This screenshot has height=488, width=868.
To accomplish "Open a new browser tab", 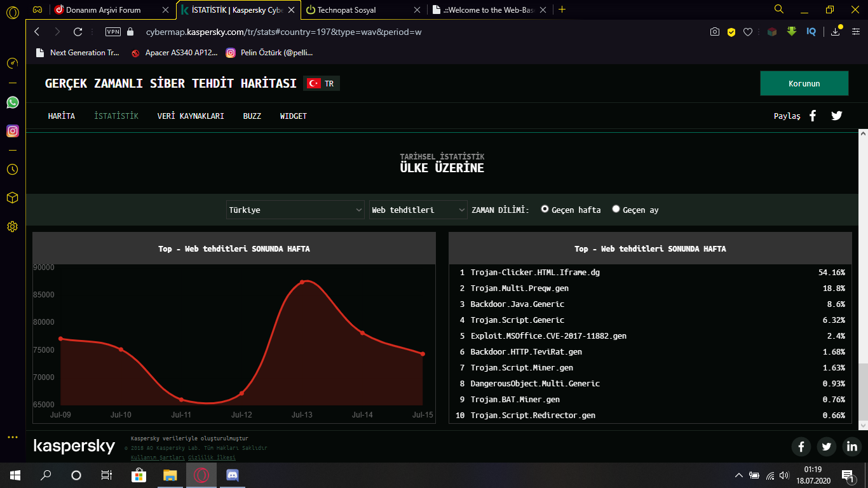I will click(562, 10).
